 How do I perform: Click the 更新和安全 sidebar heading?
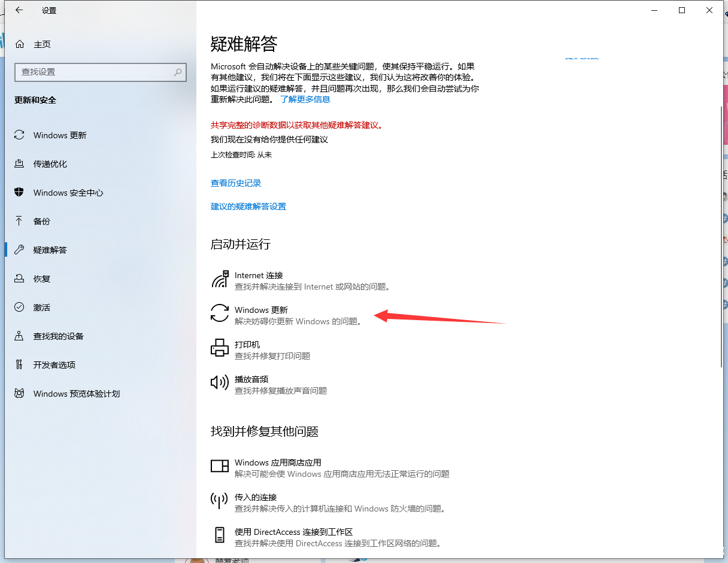35,101
